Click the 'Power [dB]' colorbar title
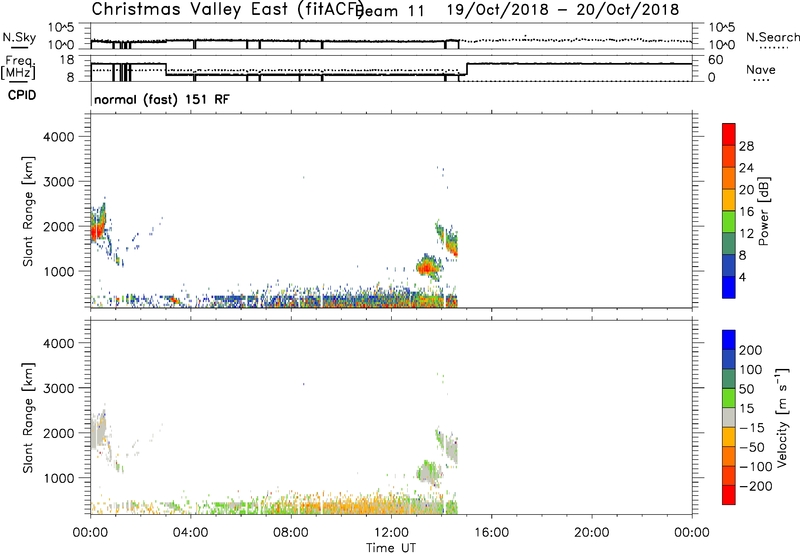 coord(763,211)
